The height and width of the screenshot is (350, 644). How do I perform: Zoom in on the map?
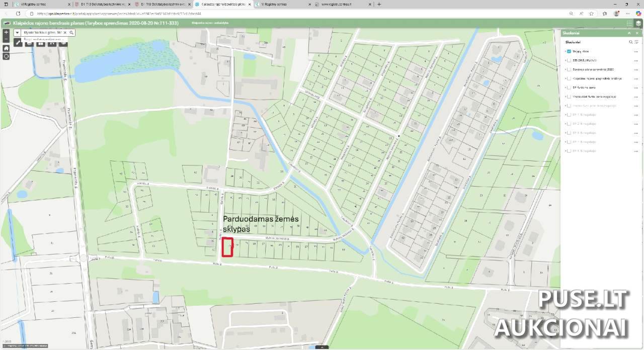click(x=6, y=32)
